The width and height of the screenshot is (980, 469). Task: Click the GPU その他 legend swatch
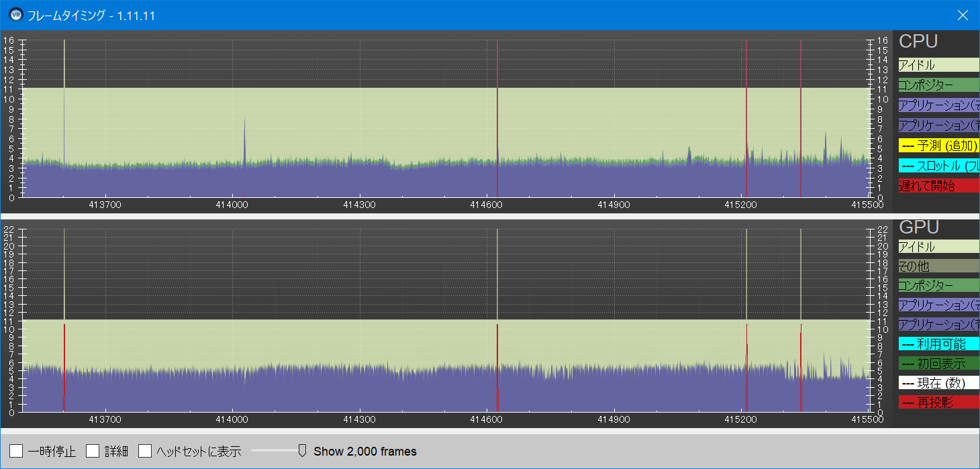[938, 266]
